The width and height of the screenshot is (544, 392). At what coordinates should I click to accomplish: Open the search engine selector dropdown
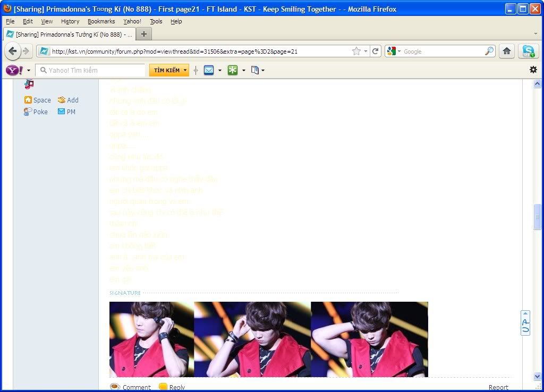(399, 52)
